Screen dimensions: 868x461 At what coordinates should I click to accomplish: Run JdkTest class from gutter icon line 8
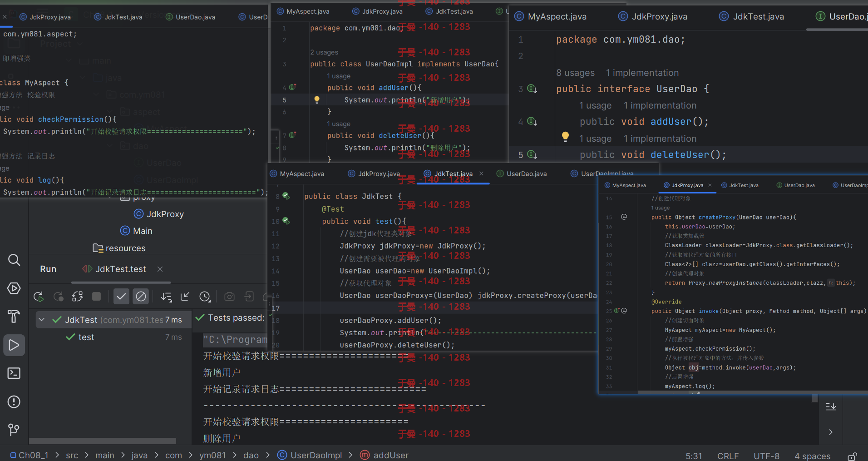click(x=286, y=196)
